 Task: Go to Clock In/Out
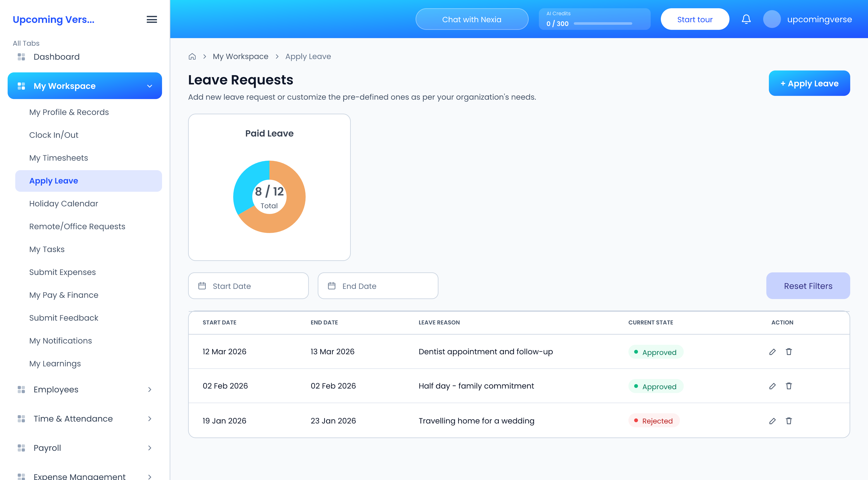pyautogui.click(x=54, y=135)
